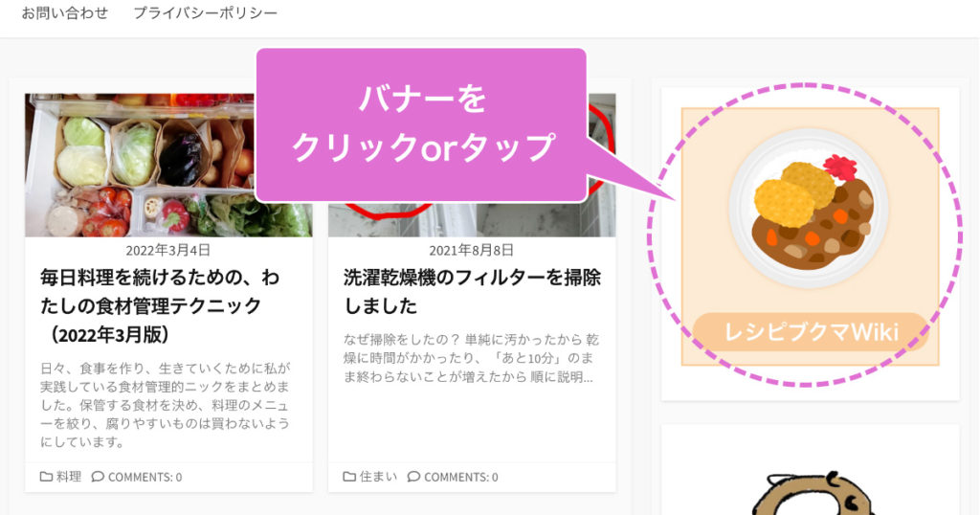The width and height of the screenshot is (980, 515).
Task: Open the 料理 category link
Action: (x=69, y=477)
